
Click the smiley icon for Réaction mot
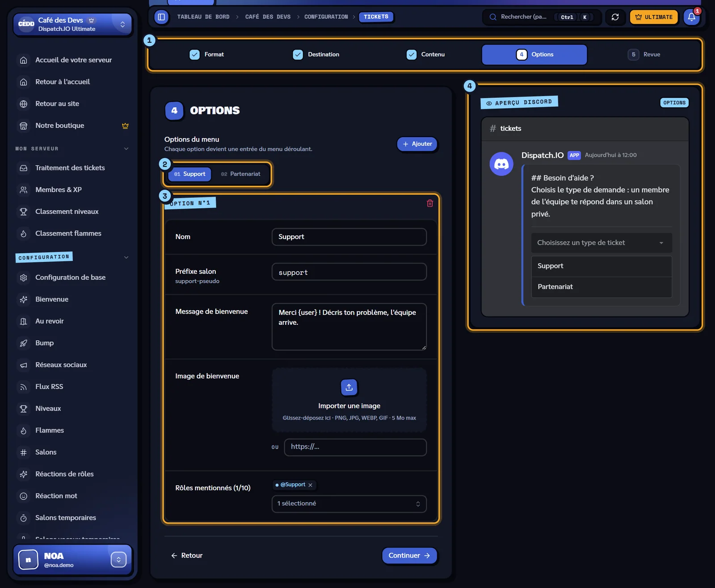click(x=24, y=496)
